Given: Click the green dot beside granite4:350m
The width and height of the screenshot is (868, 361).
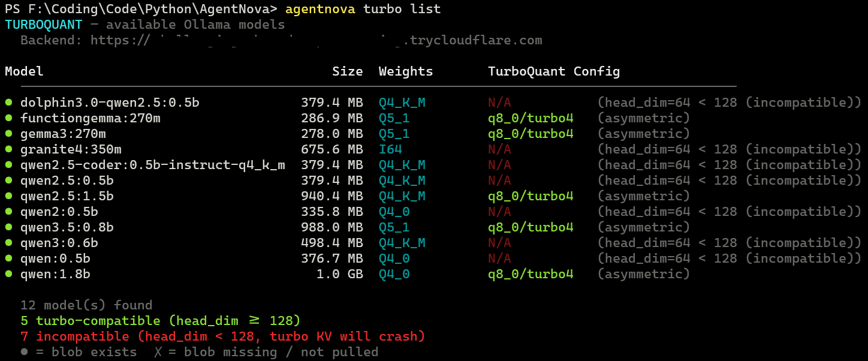Looking at the screenshot, I should click(8, 149).
